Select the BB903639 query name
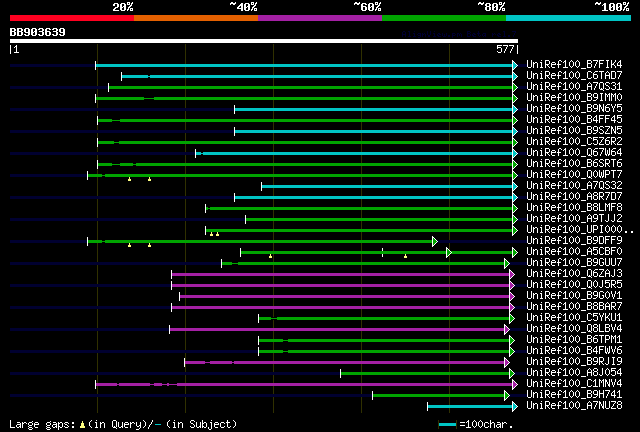This screenshot has height=432, width=640. [38, 32]
